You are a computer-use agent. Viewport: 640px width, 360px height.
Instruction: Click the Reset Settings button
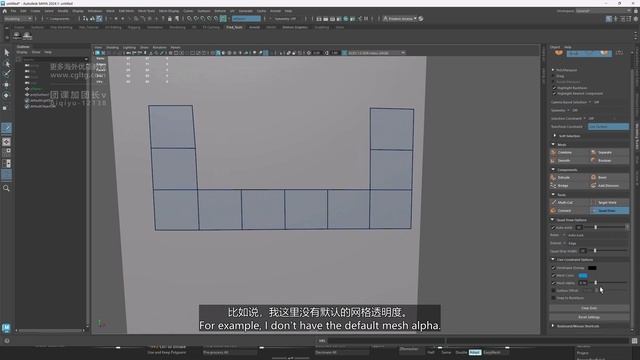click(589, 317)
